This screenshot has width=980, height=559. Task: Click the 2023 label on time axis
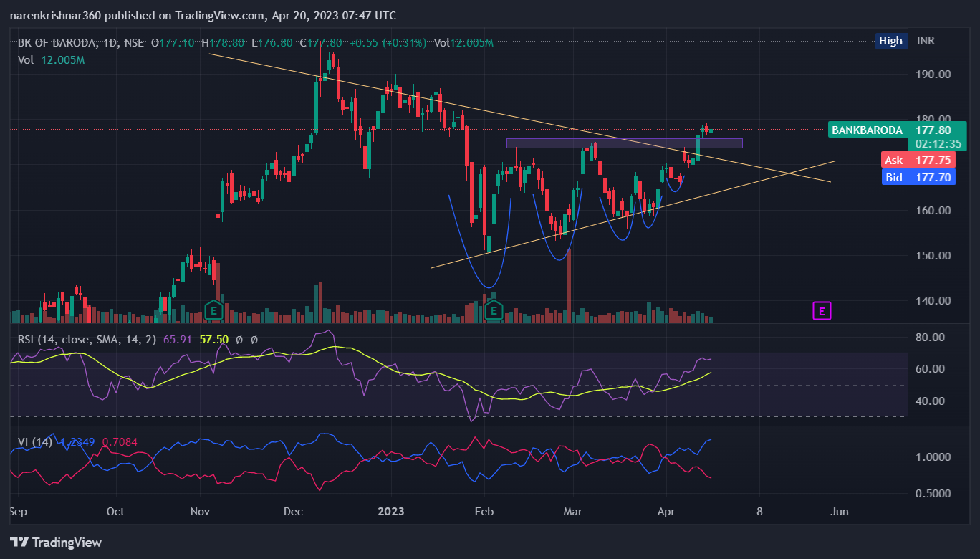tap(391, 511)
